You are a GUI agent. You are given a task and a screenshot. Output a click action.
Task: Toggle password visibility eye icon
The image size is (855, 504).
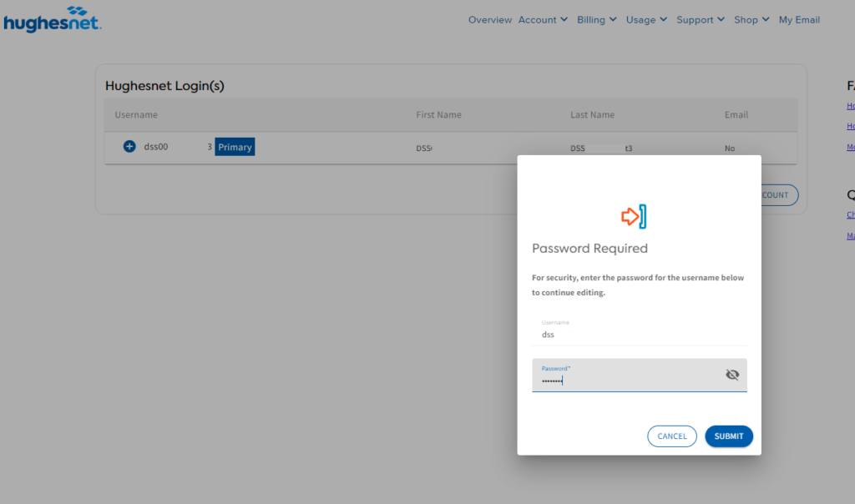[732, 375]
